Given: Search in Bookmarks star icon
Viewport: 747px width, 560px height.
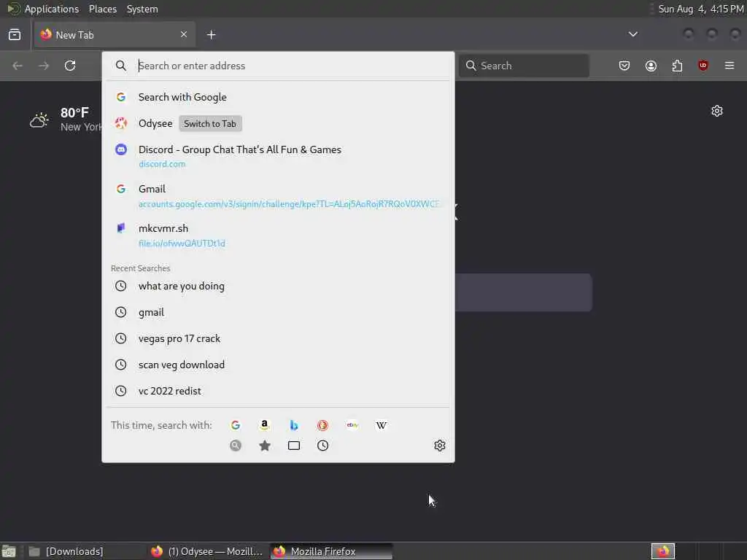Looking at the screenshot, I should (264, 446).
